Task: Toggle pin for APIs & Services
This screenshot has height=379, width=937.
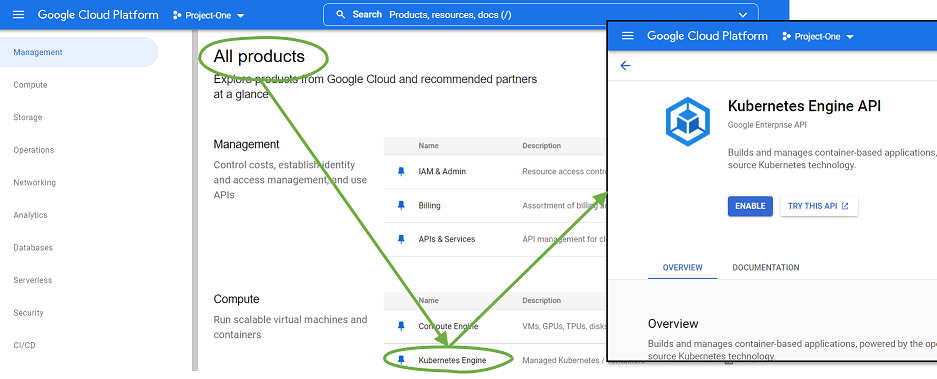Action: (401, 239)
